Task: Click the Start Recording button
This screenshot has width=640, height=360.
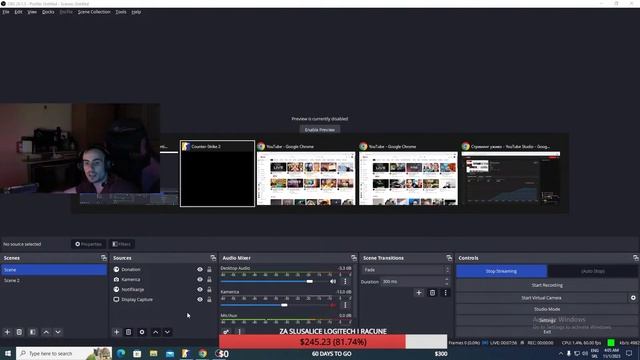Action: 547,285
